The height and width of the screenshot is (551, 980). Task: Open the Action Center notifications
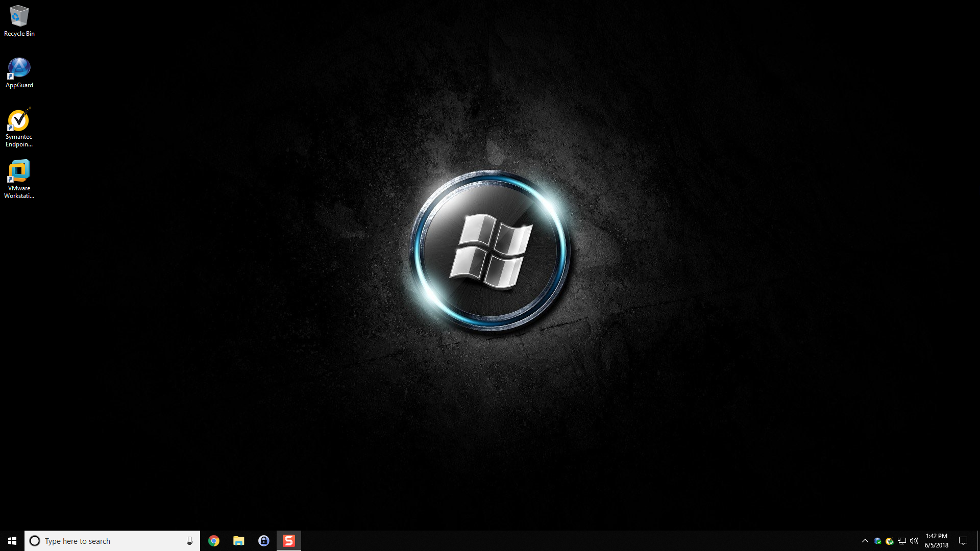click(963, 541)
